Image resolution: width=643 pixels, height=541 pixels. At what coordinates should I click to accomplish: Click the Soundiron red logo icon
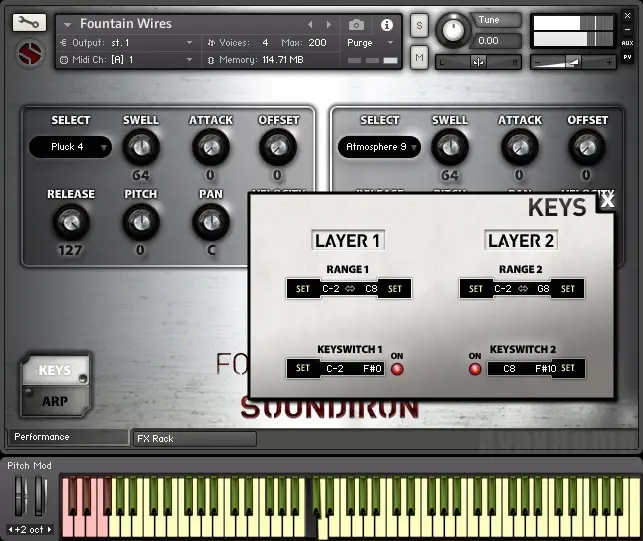(30, 54)
